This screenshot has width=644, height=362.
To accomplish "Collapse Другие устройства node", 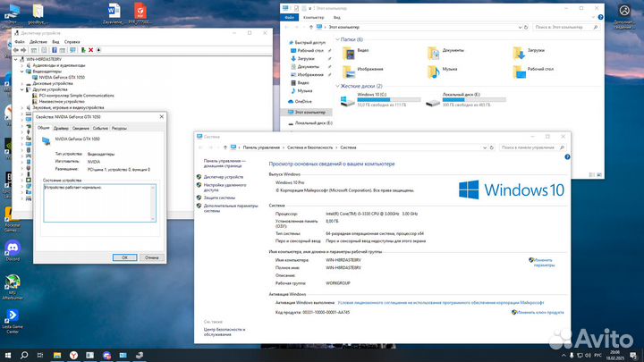I will (x=22, y=89).
